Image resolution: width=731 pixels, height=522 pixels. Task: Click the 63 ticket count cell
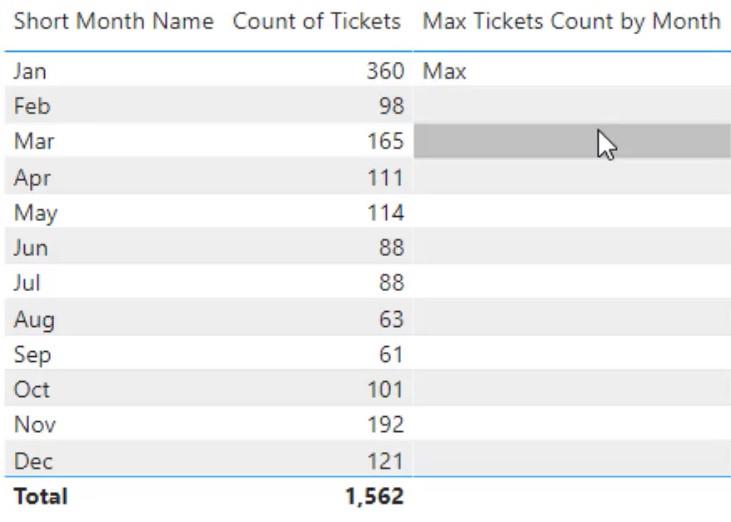click(391, 320)
